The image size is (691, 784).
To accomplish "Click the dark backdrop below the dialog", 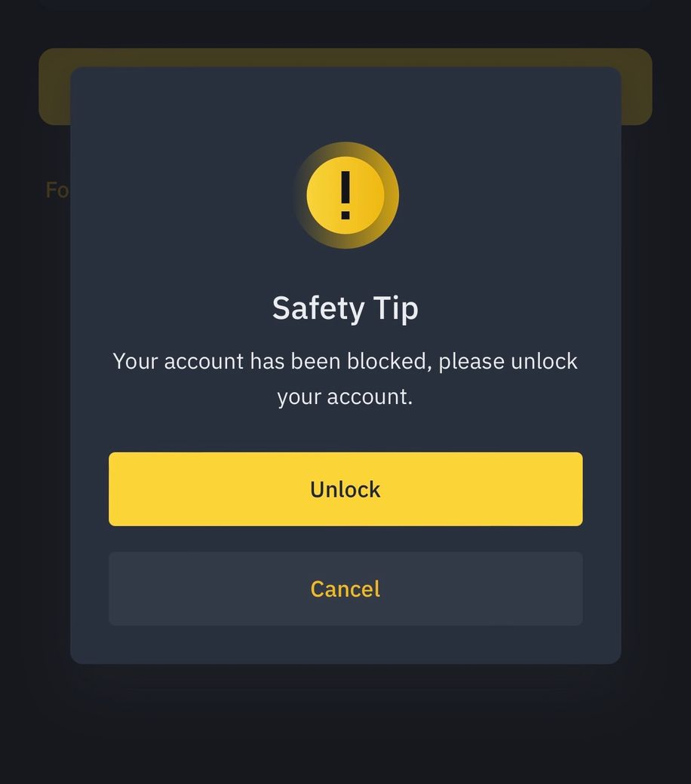I will coord(345,725).
